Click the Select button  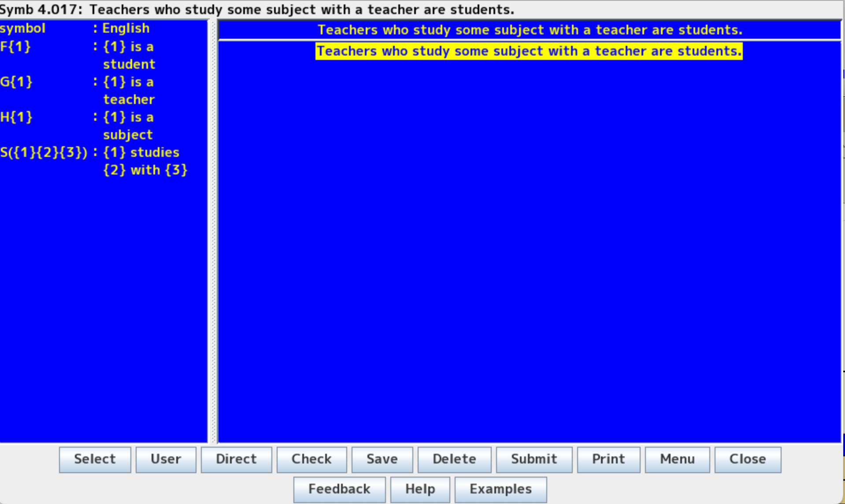94,459
